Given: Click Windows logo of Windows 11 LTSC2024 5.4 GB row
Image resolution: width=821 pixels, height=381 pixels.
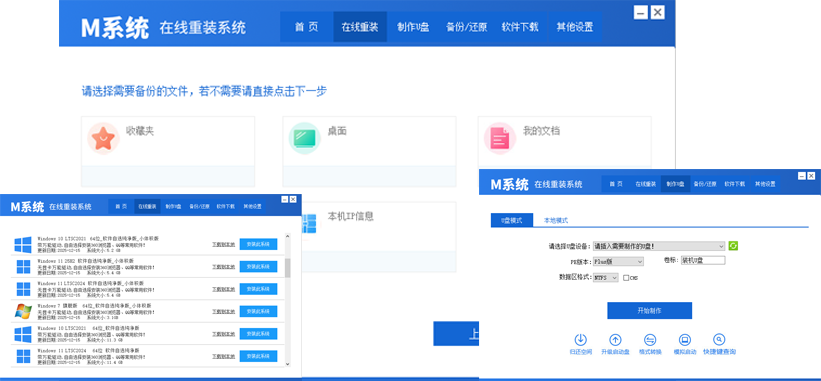Looking at the screenshot, I should [x=23, y=289].
